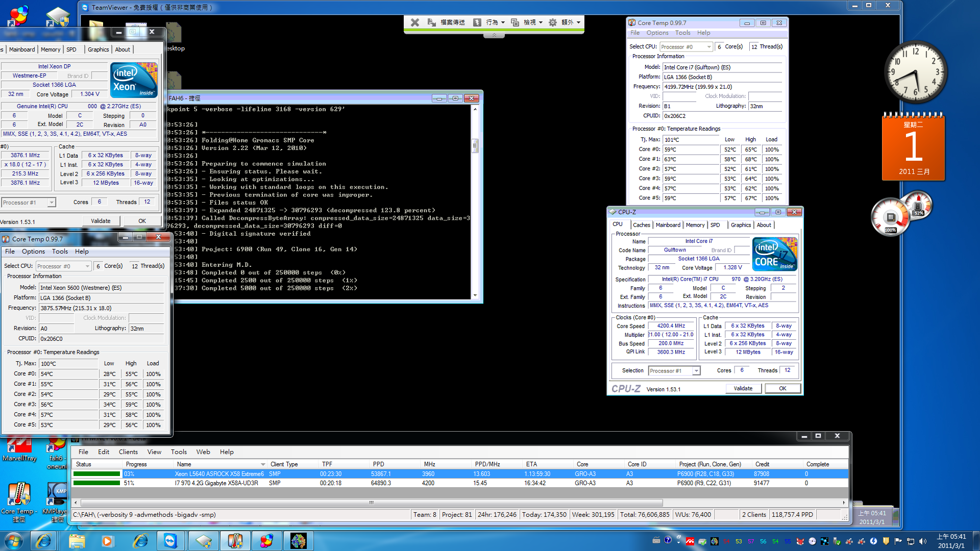Open the Web menu in HFM
Screen dimensions: 980x551
coord(203,452)
